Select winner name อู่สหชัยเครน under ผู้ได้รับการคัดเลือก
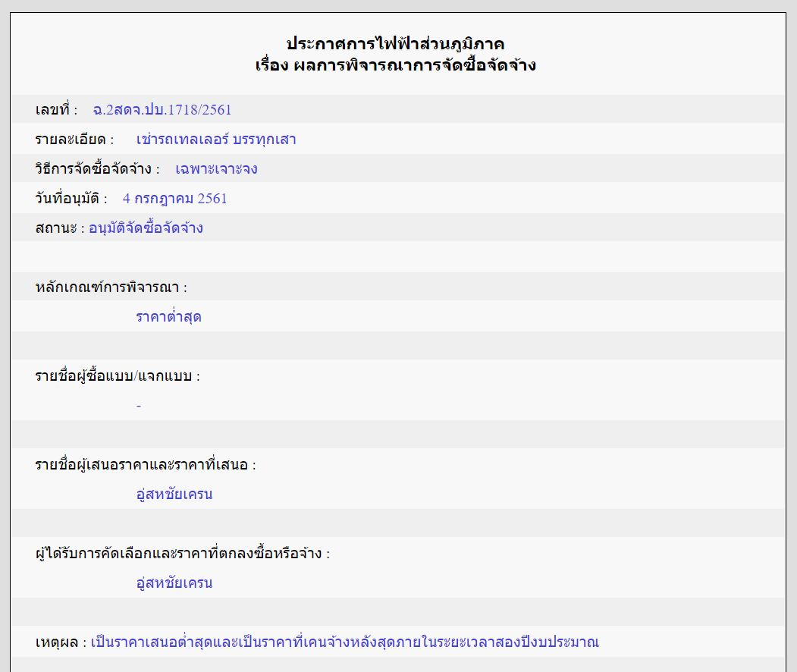This screenshot has width=797, height=672. [x=174, y=582]
